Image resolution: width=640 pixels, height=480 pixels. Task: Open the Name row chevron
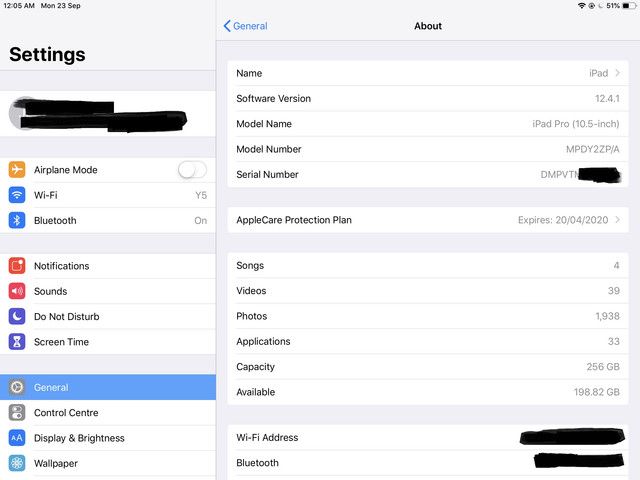618,73
